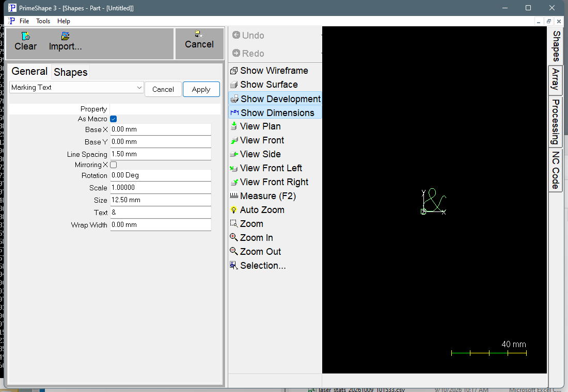Image resolution: width=568 pixels, height=392 pixels.
Task: Click the Apply button
Action: (x=201, y=89)
